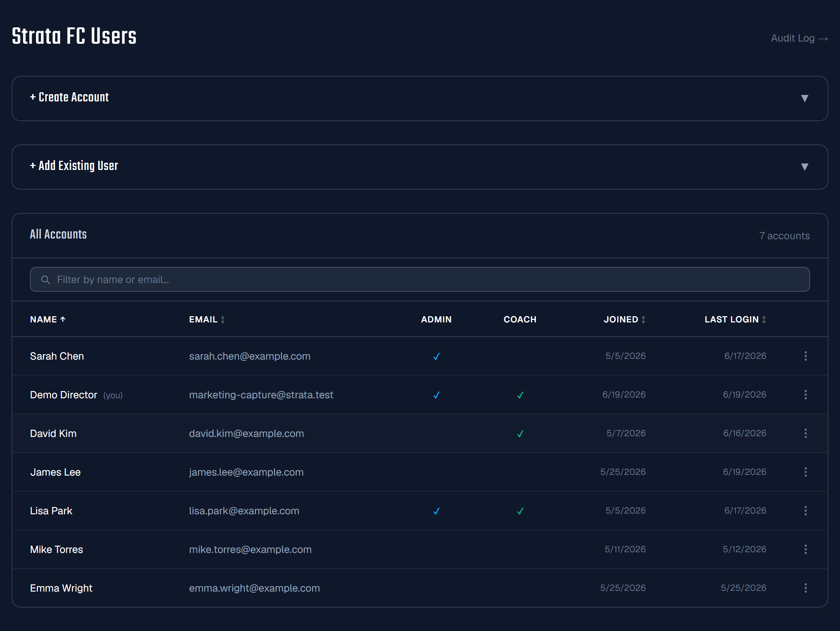Screen dimensions: 840x631
Task: Click Sarah Chen's admin checkmark
Action: (436, 356)
